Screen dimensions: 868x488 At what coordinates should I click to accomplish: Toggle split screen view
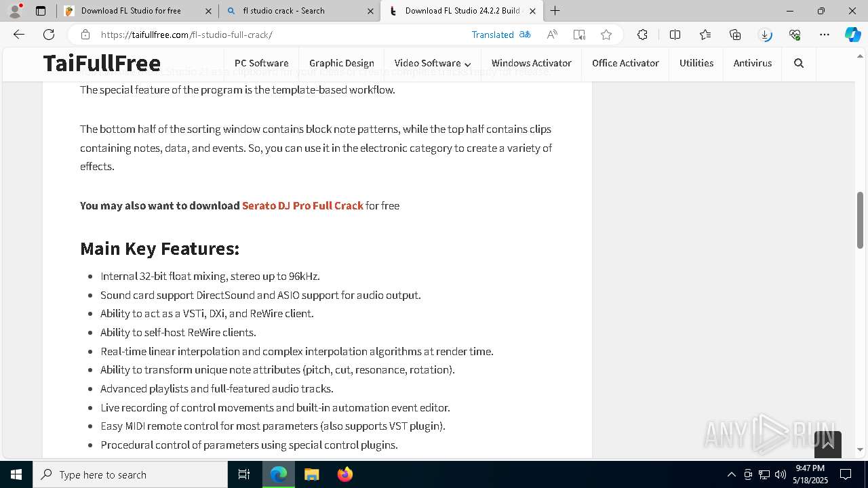coord(675,35)
